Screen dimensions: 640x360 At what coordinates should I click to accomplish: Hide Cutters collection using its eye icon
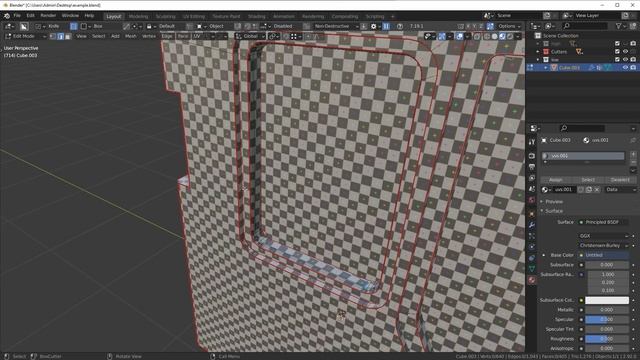point(625,52)
